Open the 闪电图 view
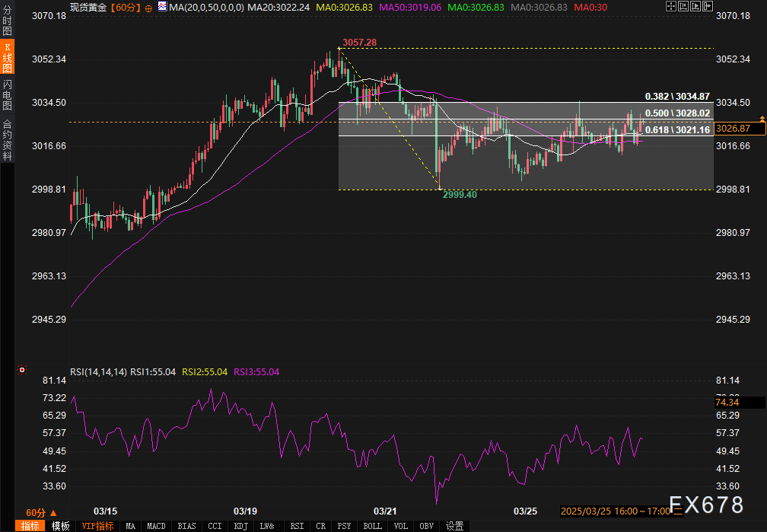The height and width of the screenshot is (532, 767). coord(7,95)
